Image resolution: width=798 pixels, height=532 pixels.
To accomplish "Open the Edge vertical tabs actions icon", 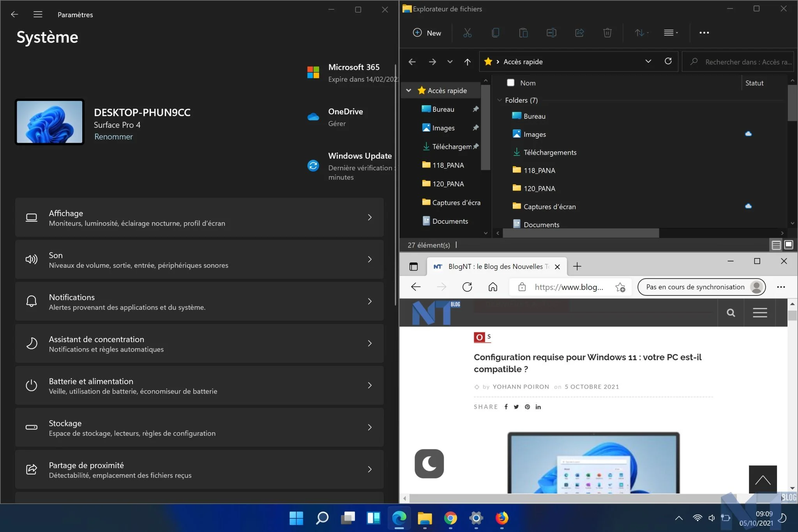I will pos(413,267).
